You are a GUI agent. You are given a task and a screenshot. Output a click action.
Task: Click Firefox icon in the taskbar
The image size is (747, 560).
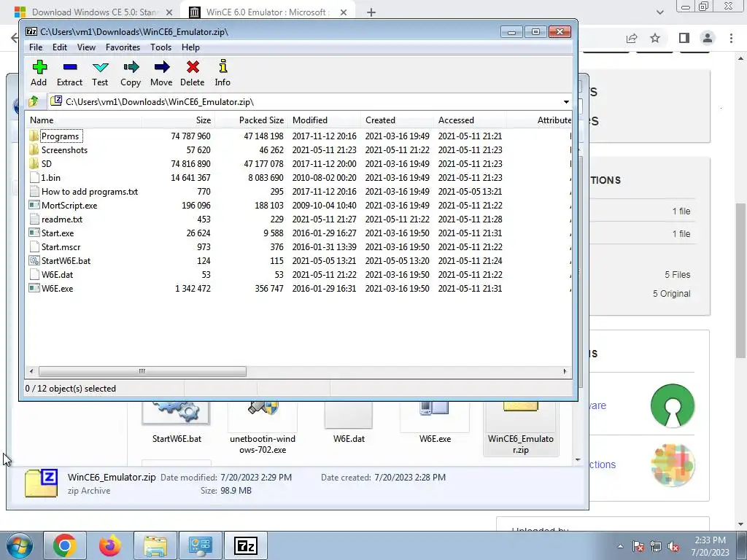click(x=109, y=545)
